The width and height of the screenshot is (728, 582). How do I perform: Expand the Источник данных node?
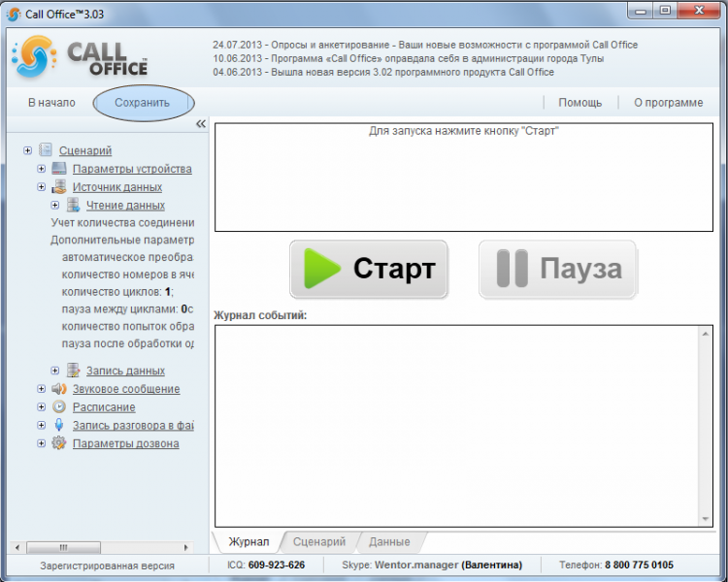(x=42, y=186)
